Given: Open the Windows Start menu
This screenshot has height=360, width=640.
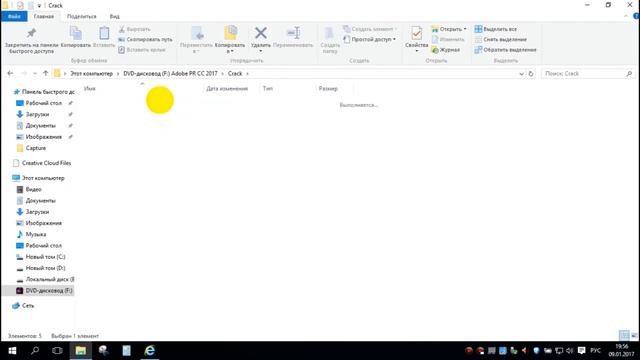Looking at the screenshot, I should click(12, 351).
